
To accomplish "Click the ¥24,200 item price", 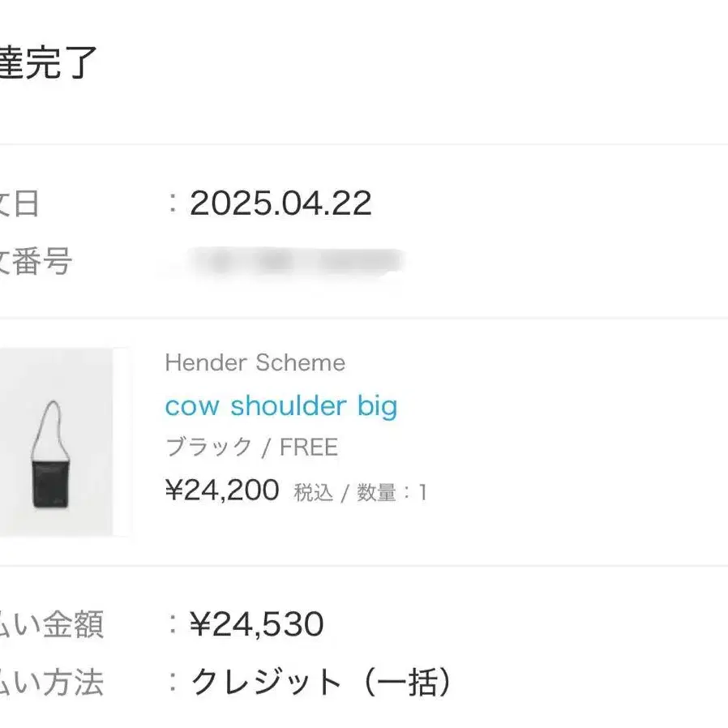I will click(221, 490).
